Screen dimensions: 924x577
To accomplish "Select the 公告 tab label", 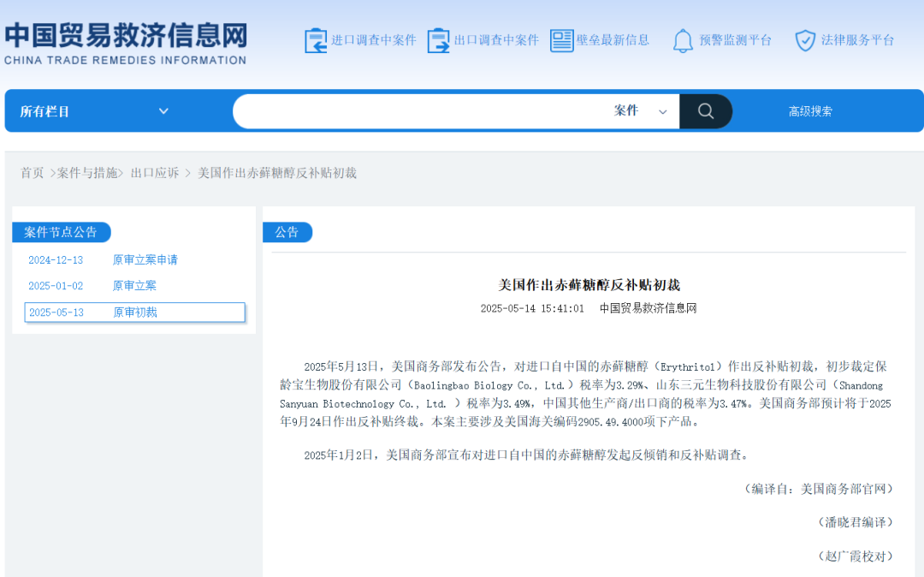I will (x=287, y=232).
